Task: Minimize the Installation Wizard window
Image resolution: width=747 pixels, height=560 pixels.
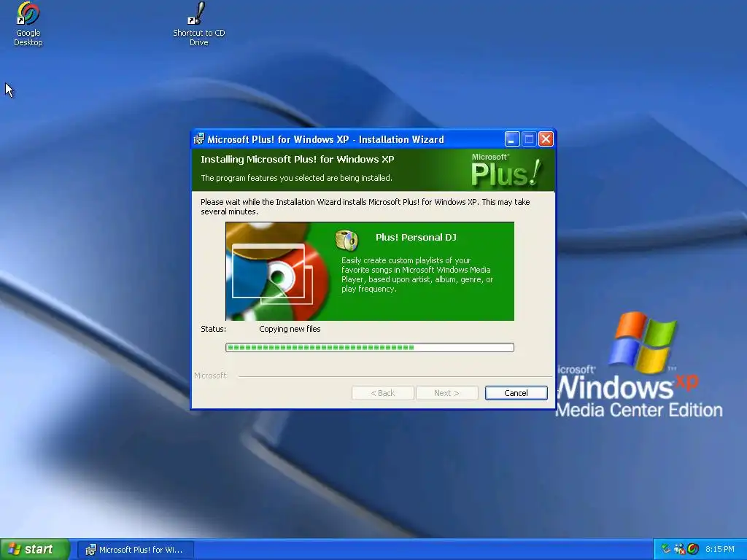Action: coord(511,139)
